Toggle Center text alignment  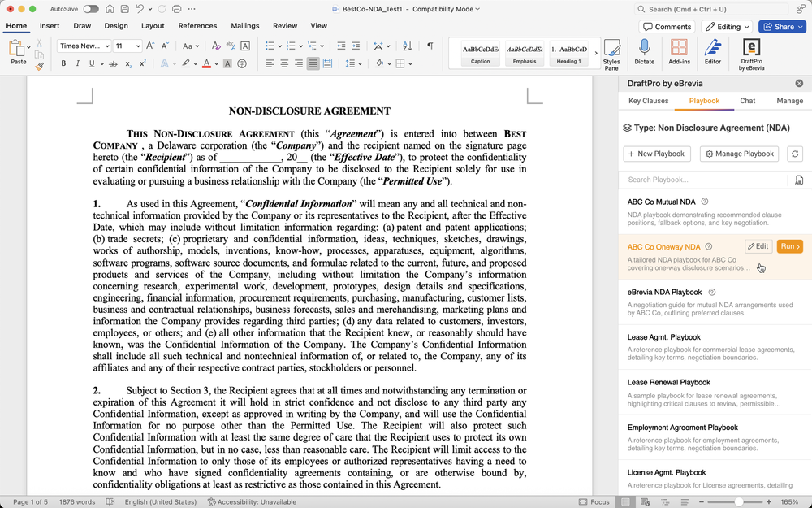(x=284, y=63)
